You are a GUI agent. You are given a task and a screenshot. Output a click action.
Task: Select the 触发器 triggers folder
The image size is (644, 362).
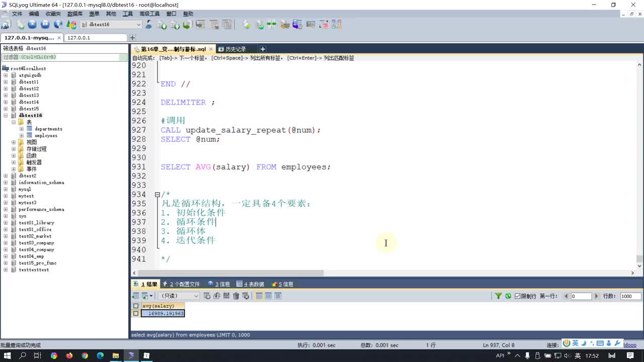(x=34, y=162)
